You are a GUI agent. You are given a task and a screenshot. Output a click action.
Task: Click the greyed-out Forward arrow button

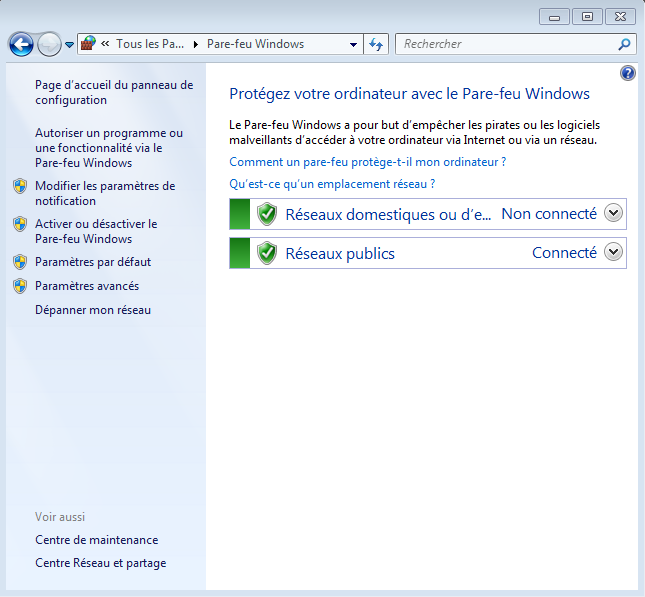(x=49, y=44)
